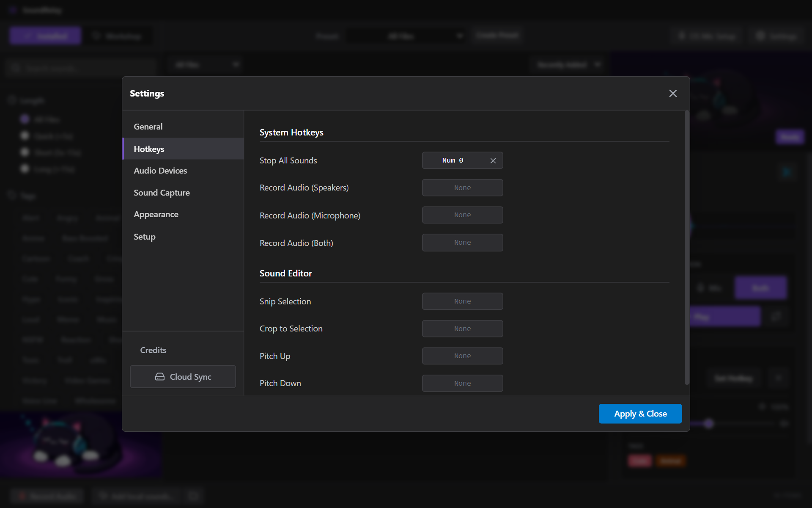Go to the Appearance tab

(183, 215)
